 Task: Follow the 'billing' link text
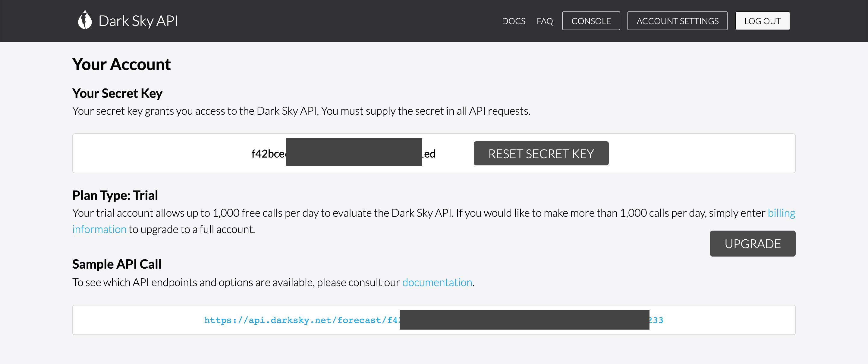pos(781,213)
